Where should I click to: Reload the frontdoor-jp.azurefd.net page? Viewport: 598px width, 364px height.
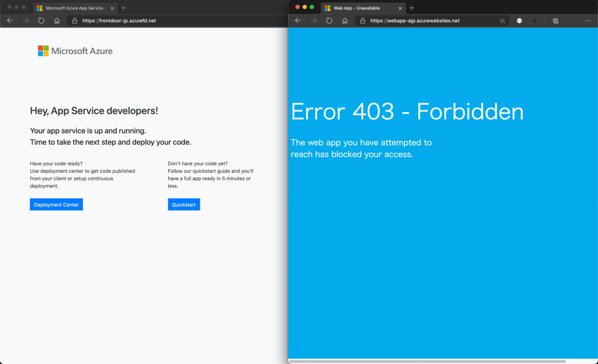[x=41, y=20]
